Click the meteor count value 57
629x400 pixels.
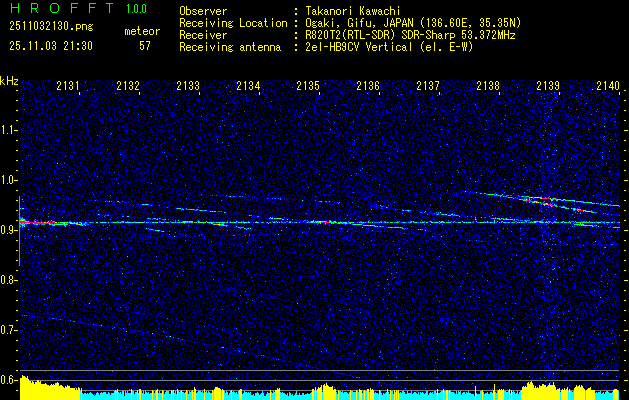click(x=145, y=46)
